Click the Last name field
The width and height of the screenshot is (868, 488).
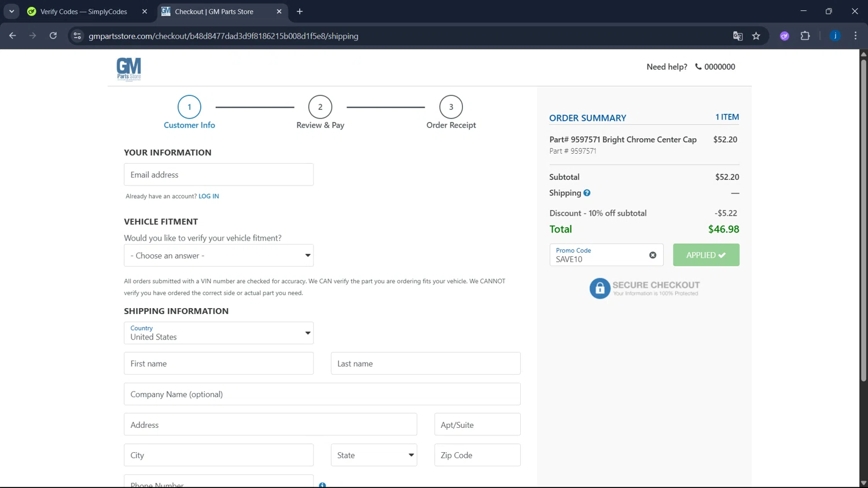426,364
